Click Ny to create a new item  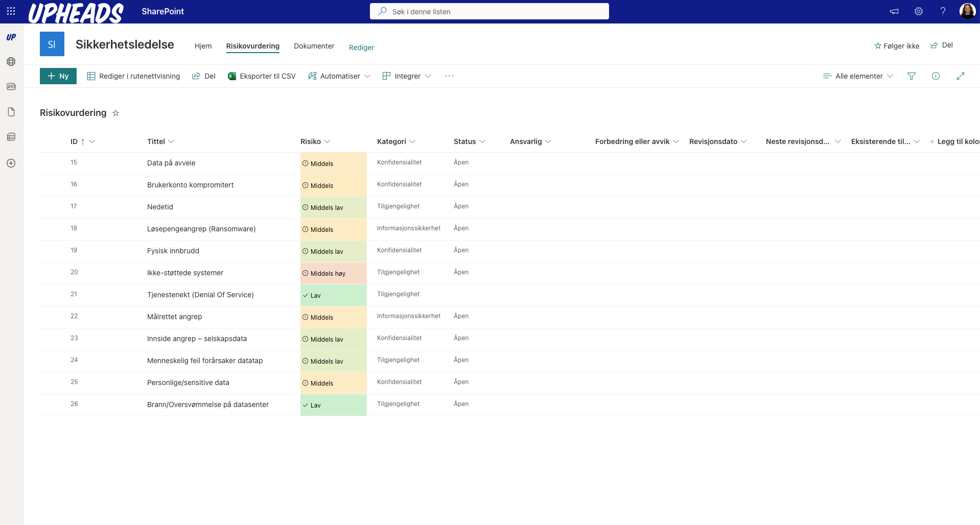(x=58, y=76)
